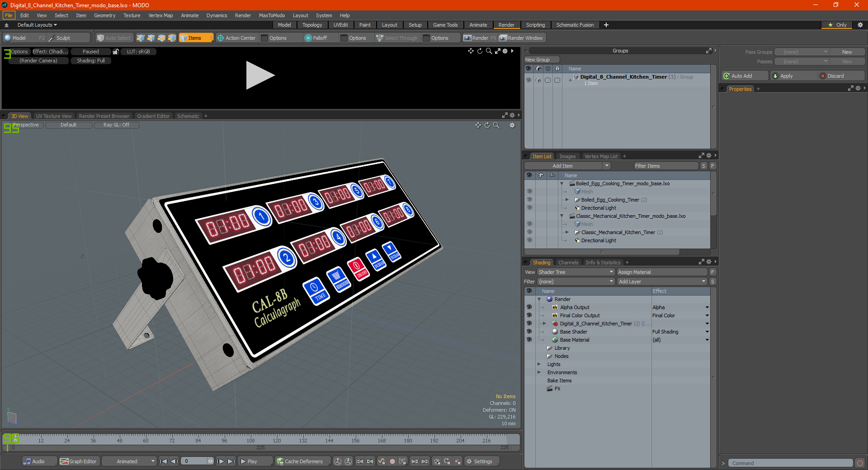This screenshot has width=868, height=470.
Task: Click the Play button
Action: [255, 461]
